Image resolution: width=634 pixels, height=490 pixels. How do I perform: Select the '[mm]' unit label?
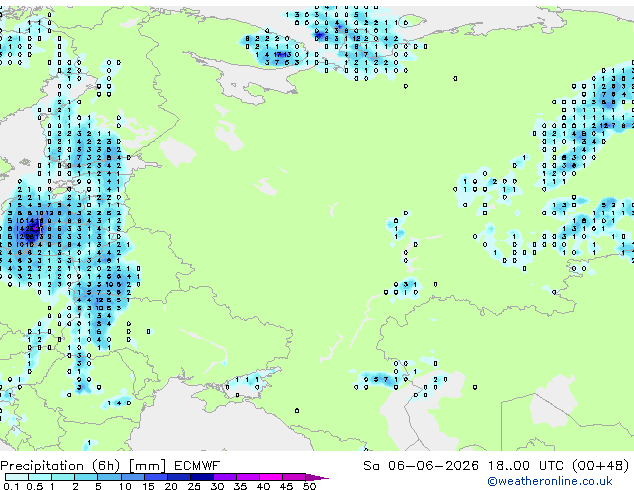pyautogui.click(x=148, y=466)
